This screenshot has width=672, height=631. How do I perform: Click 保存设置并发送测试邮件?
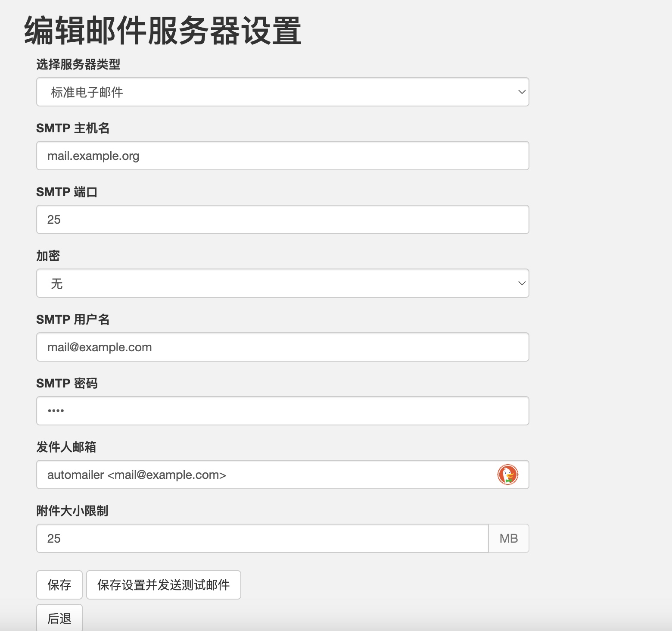tap(164, 585)
